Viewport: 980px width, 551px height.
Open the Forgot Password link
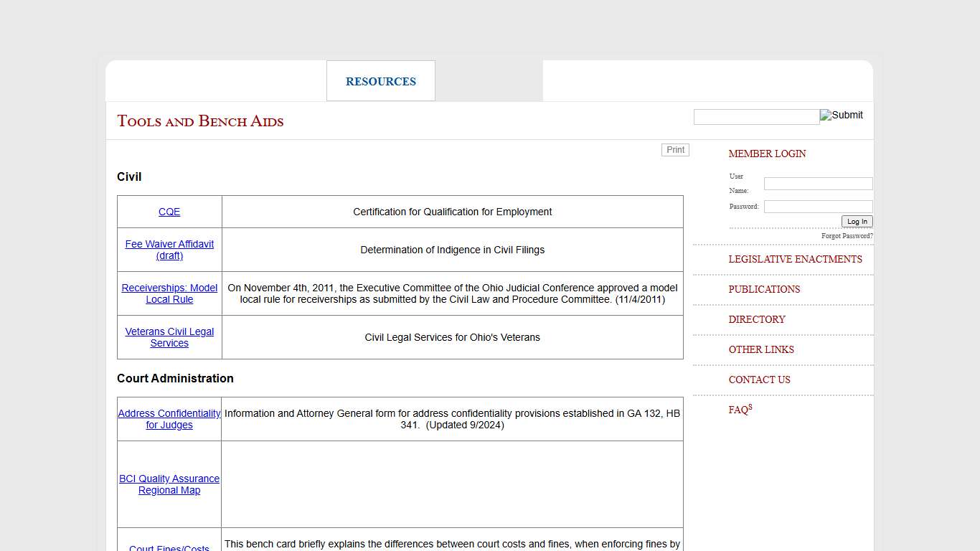coord(847,236)
